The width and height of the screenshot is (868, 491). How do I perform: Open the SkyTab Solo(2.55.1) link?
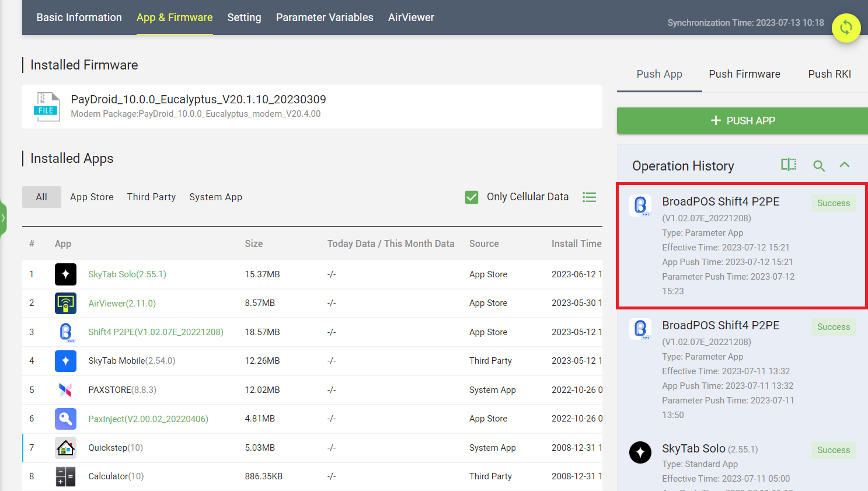tap(127, 274)
